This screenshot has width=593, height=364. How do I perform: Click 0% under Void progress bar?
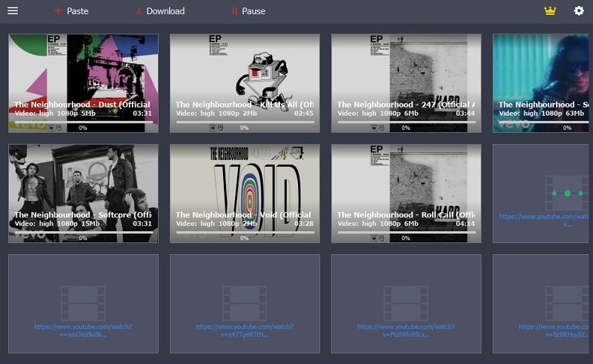point(245,238)
